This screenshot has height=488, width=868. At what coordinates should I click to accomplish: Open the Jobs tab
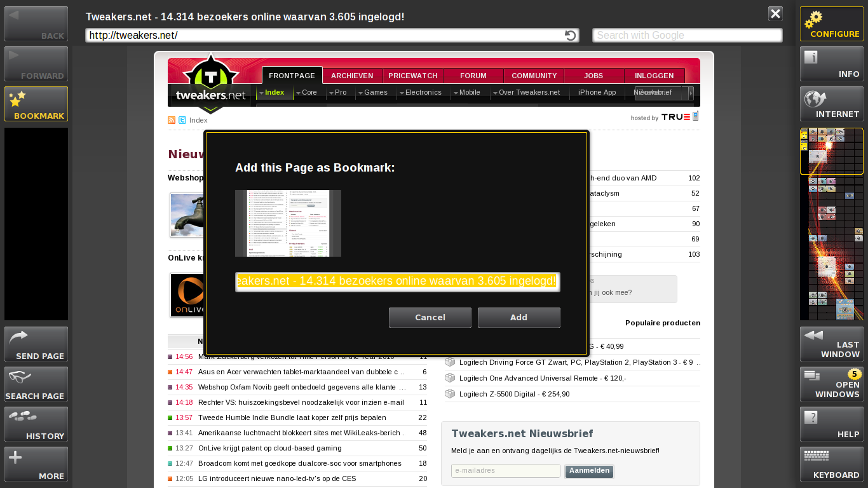coord(593,76)
